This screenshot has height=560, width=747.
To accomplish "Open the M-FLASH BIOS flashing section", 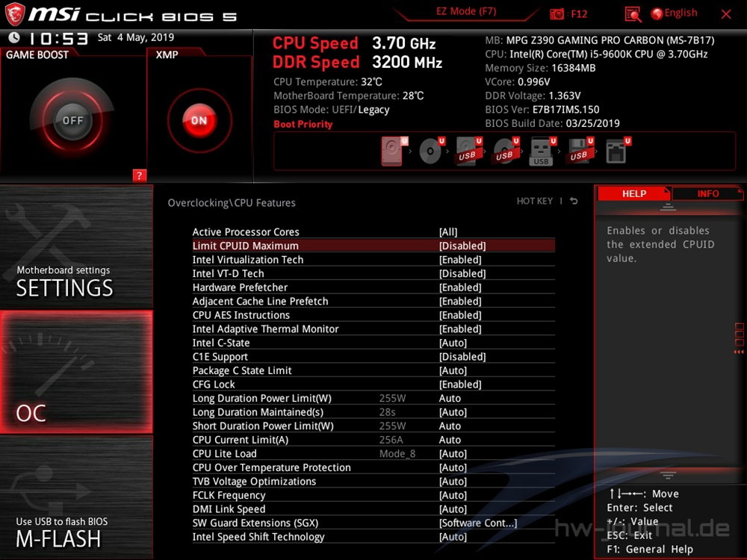I will (x=76, y=497).
